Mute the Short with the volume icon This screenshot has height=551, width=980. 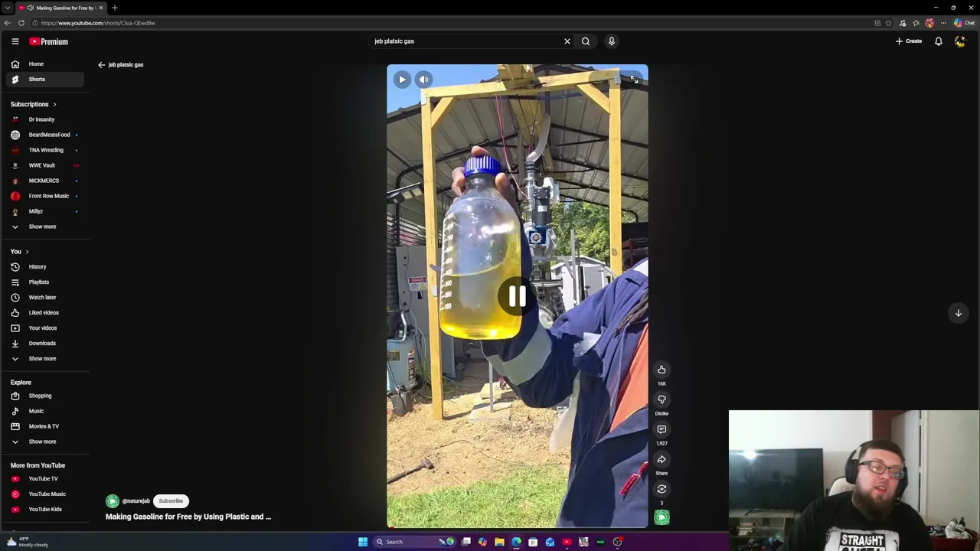click(x=423, y=80)
